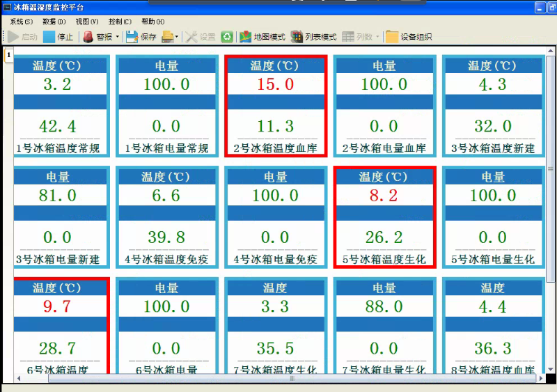Viewport: 557px width, 392px height.
Task: Click the red 8.2 value of 5号冰箱温度生化
Action: [384, 196]
